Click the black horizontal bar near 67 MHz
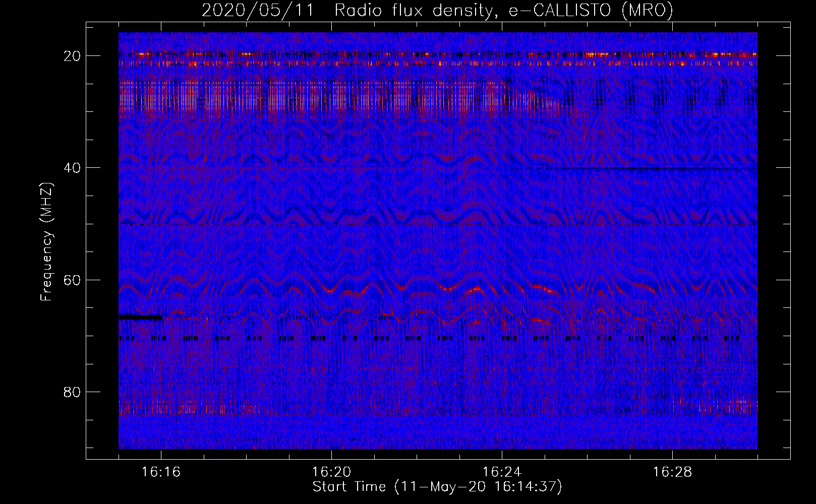The width and height of the screenshot is (816, 504). pyautogui.click(x=141, y=318)
